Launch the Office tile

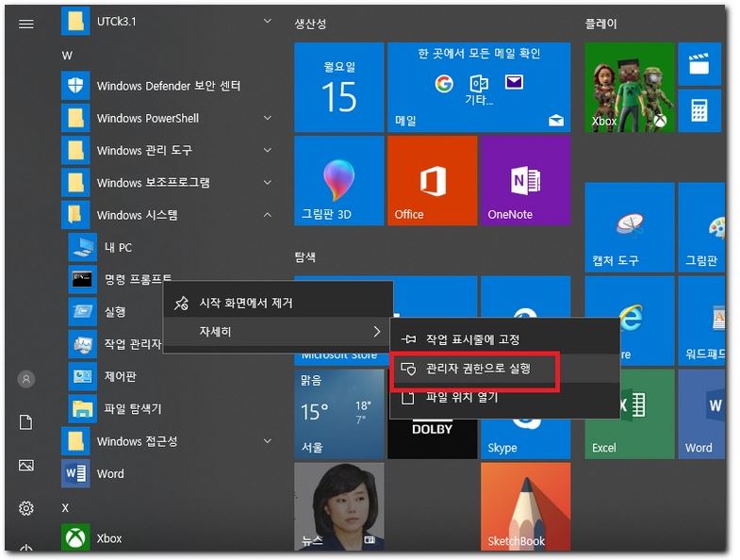[x=433, y=180]
